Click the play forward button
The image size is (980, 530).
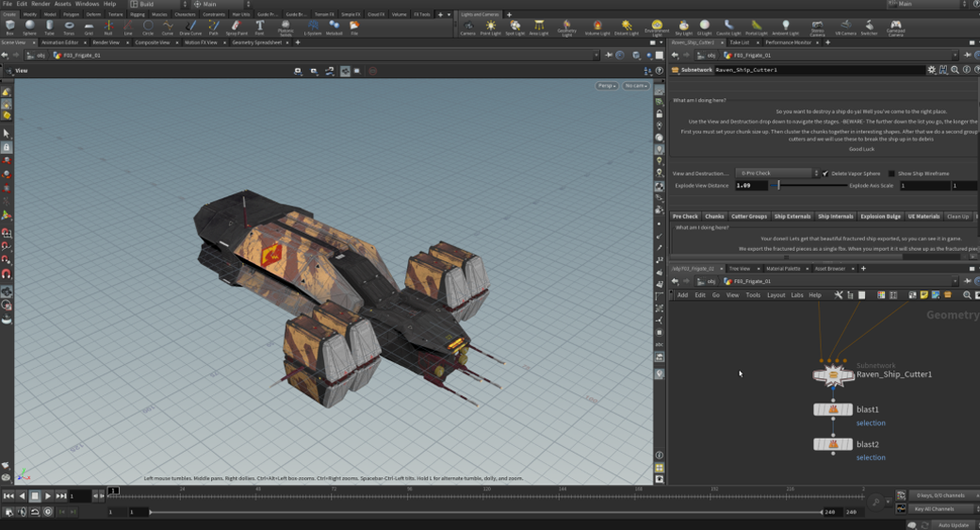click(48, 496)
